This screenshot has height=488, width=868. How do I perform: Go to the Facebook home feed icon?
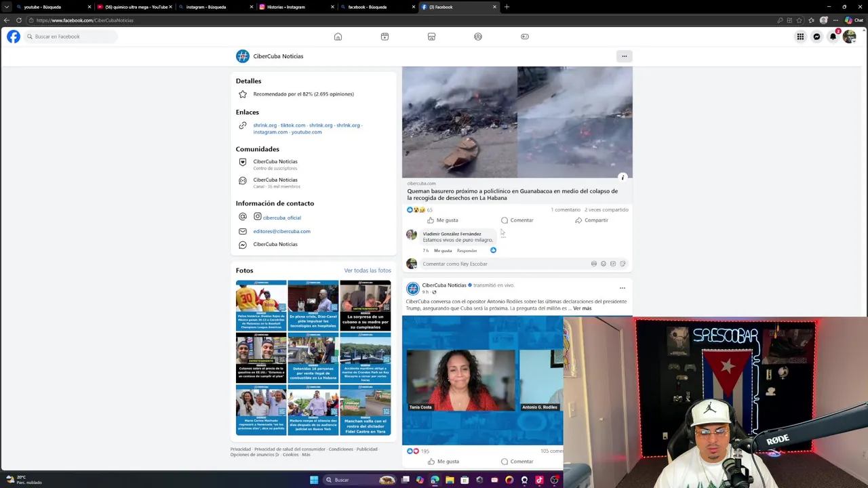tap(338, 37)
